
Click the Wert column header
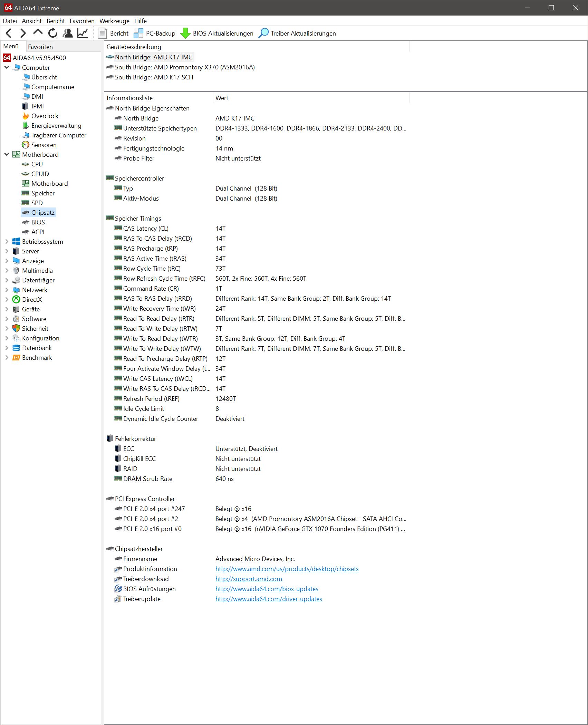311,98
